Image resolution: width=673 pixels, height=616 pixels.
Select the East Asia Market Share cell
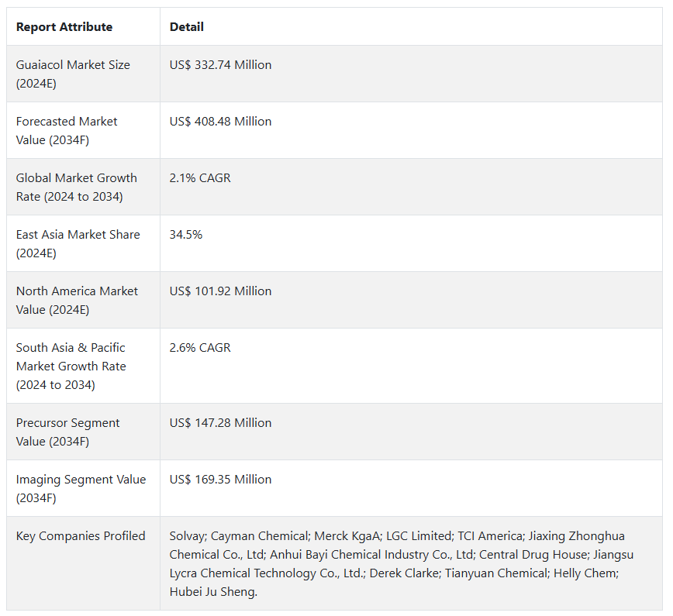pos(78,244)
